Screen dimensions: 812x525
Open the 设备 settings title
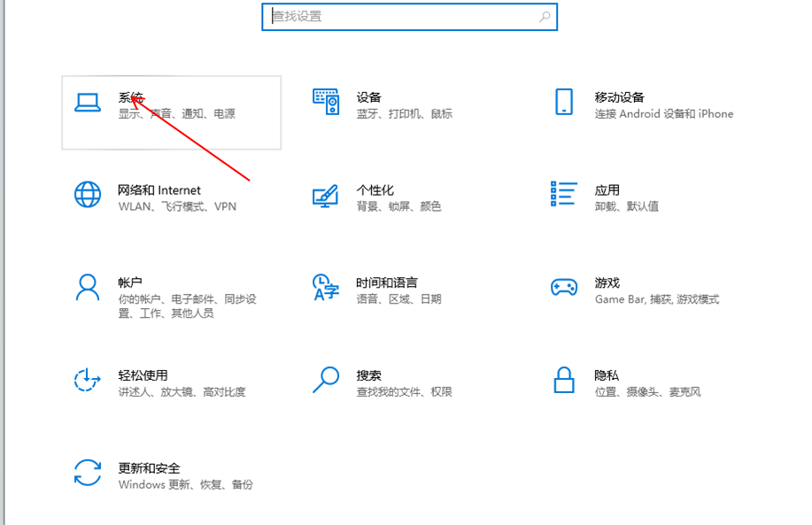tap(368, 97)
